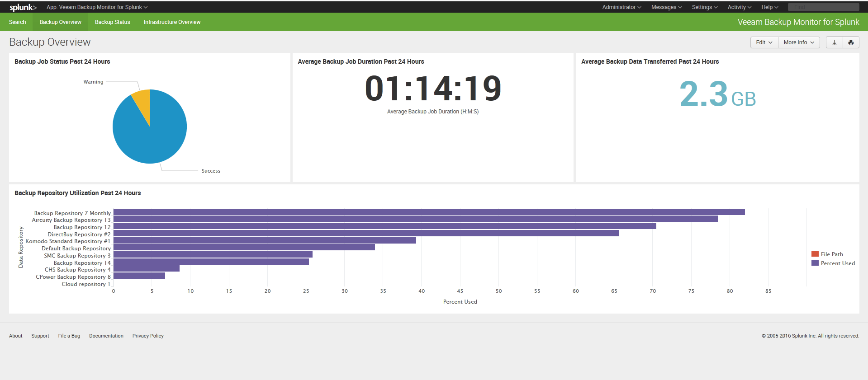The image size is (868, 380).
Task: Click the Percent Used axis title
Action: pyautogui.click(x=460, y=302)
